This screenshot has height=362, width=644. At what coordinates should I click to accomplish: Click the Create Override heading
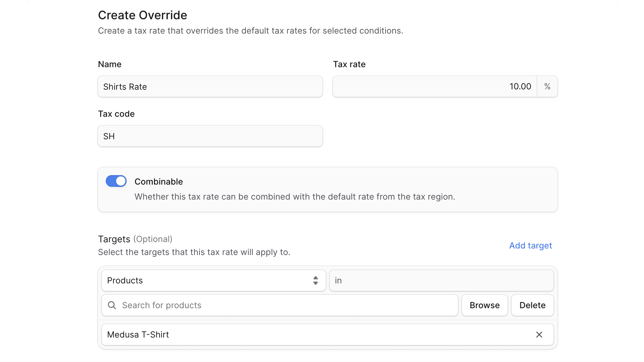pyautogui.click(x=143, y=15)
